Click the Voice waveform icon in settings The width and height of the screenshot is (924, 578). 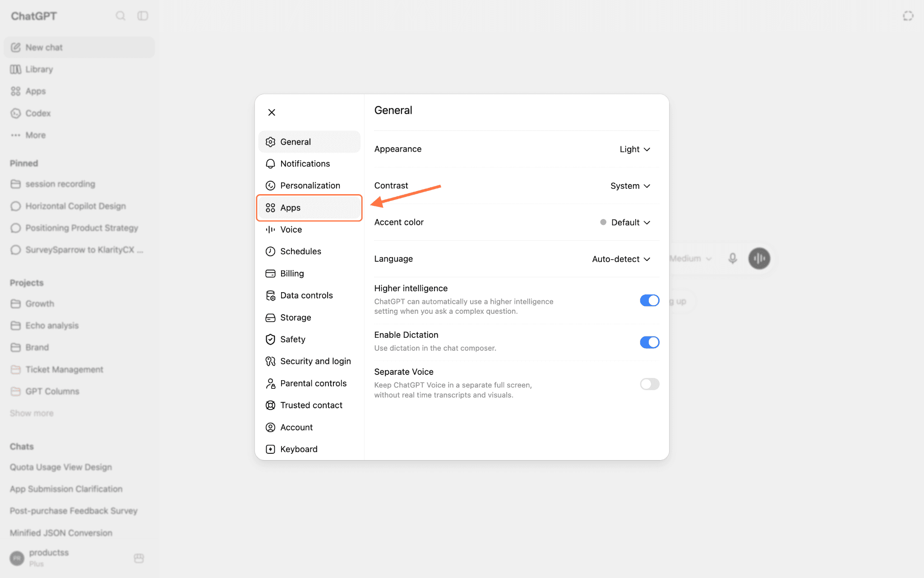click(270, 229)
